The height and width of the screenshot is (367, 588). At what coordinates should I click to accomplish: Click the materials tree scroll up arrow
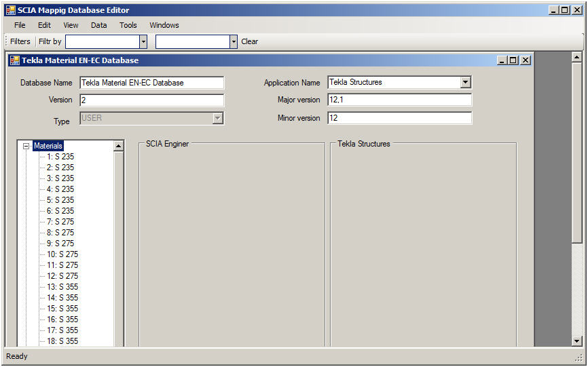point(119,146)
